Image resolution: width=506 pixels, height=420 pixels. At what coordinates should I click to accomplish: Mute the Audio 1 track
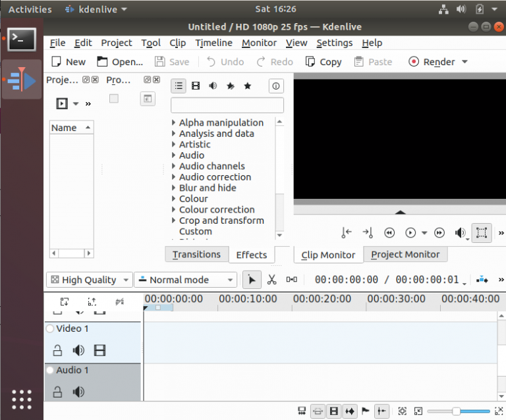coord(78,392)
